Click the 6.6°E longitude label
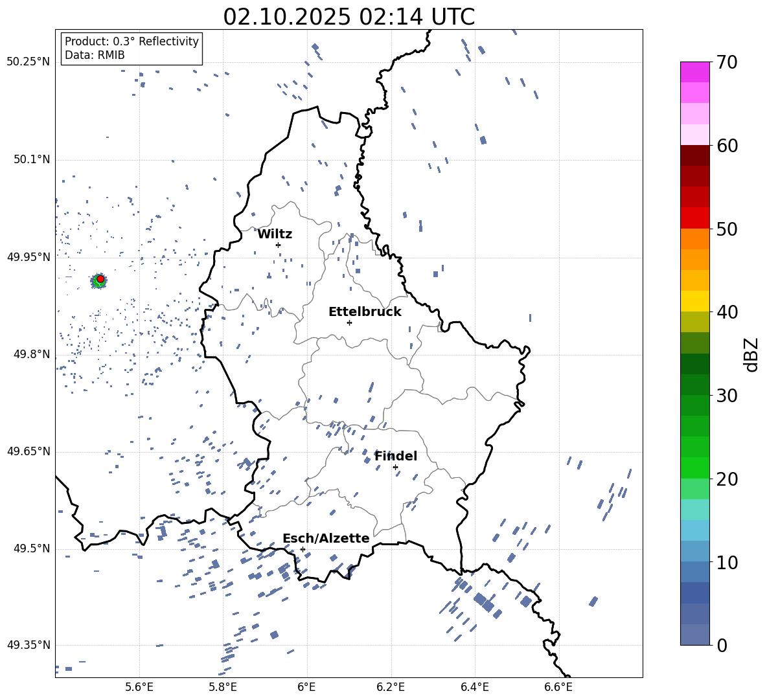The height and width of the screenshot is (700, 767). pyautogui.click(x=558, y=687)
